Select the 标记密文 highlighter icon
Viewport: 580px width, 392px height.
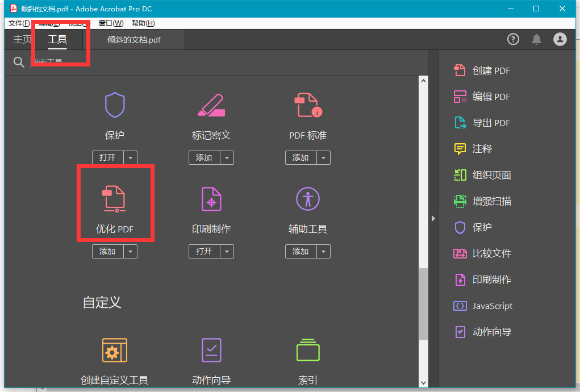211,106
